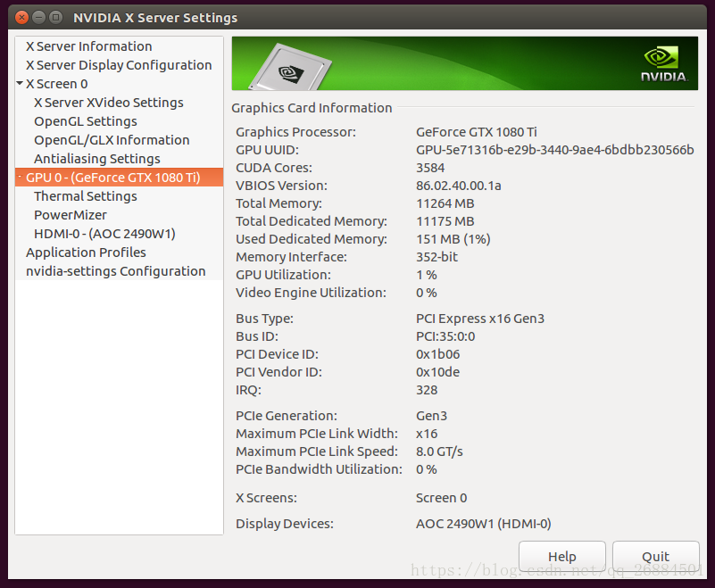Click the Quit button
The height and width of the screenshot is (588, 715).
tap(655, 556)
